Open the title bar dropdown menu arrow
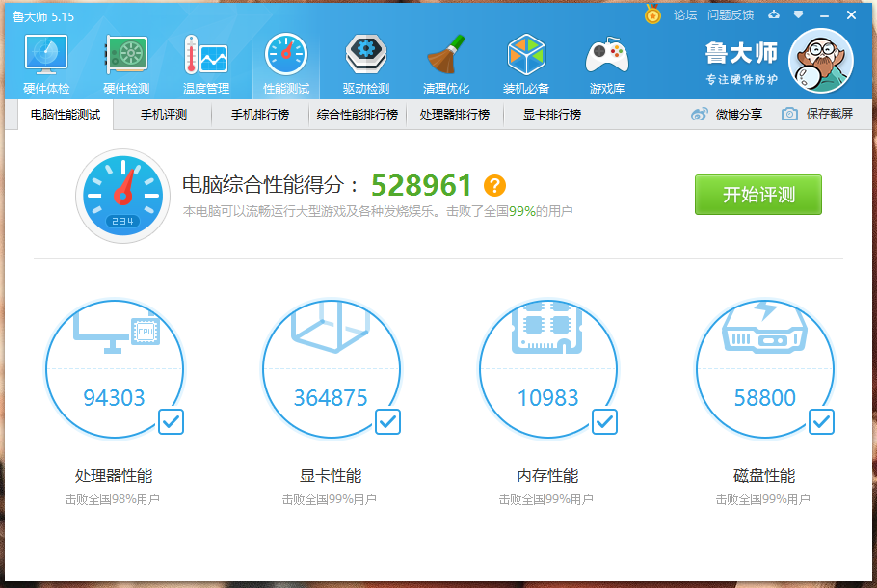 [799, 14]
